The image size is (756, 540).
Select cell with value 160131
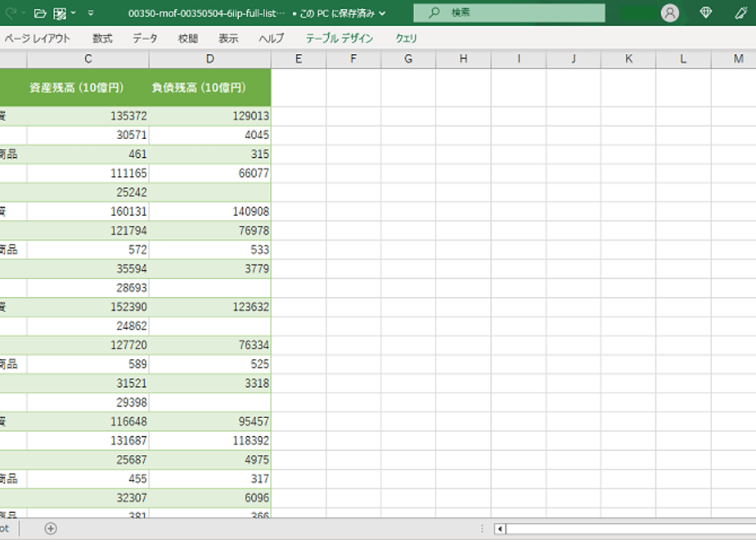(x=88, y=211)
